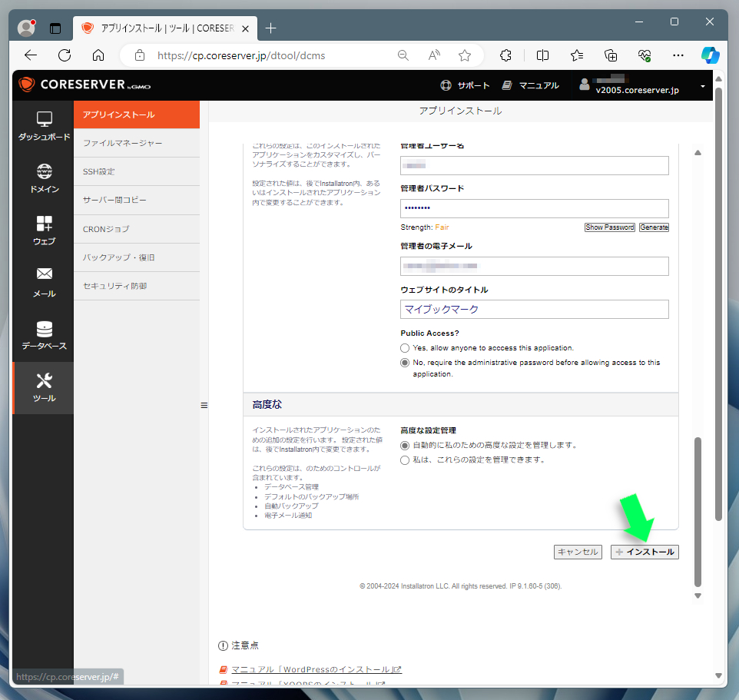This screenshot has width=739, height=700.
Task: Open the Support (サポート) lifebuoy link
Action: click(466, 85)
